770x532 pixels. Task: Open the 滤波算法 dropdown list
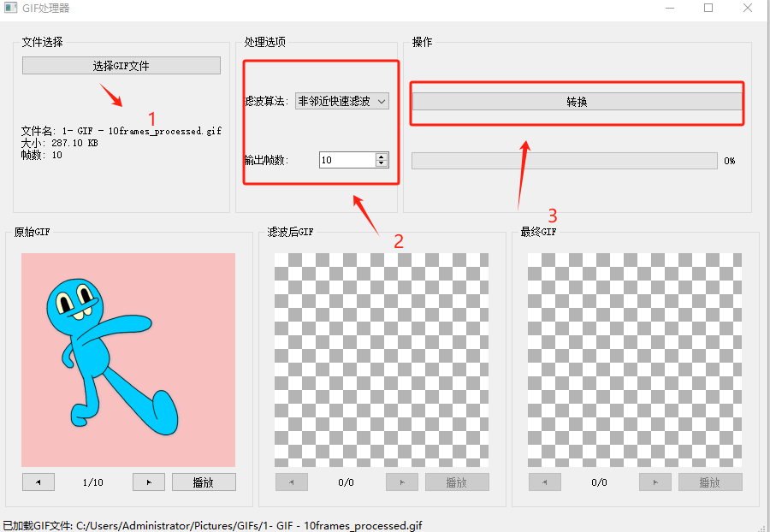coord(342,101)
